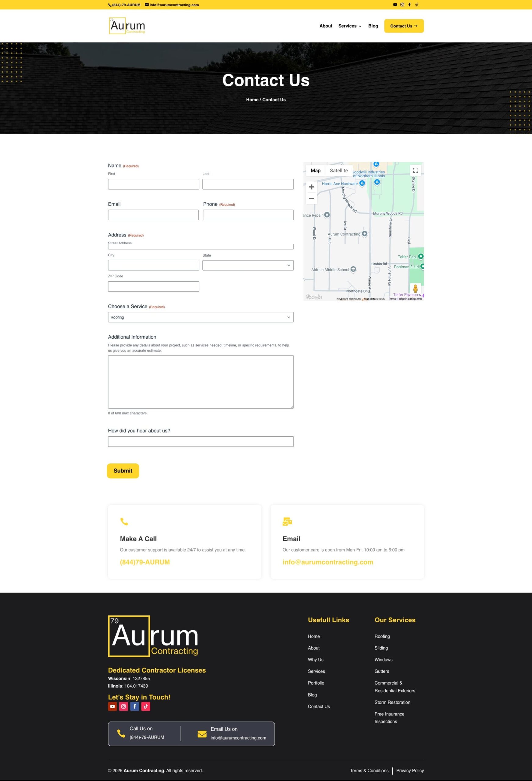
Task: Click the Street View pegman icon
Action: 416,289
